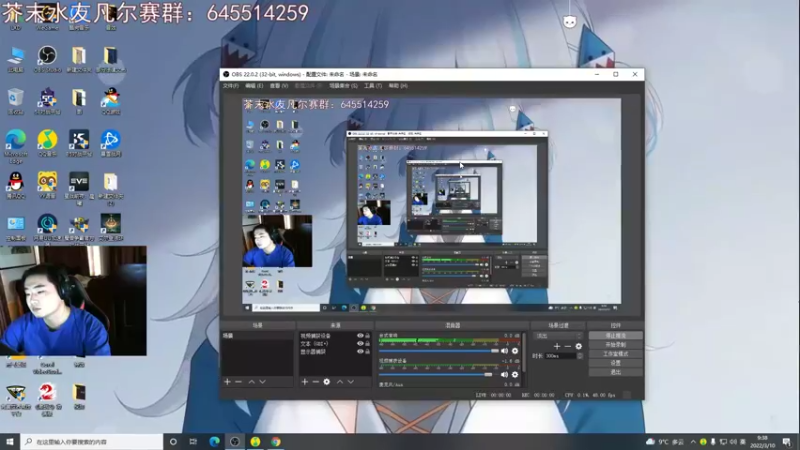Image resolution: width=800 pixels, height=450 pixels.
Task: Click the transition duration 300ms field
Action: point(560,356)
